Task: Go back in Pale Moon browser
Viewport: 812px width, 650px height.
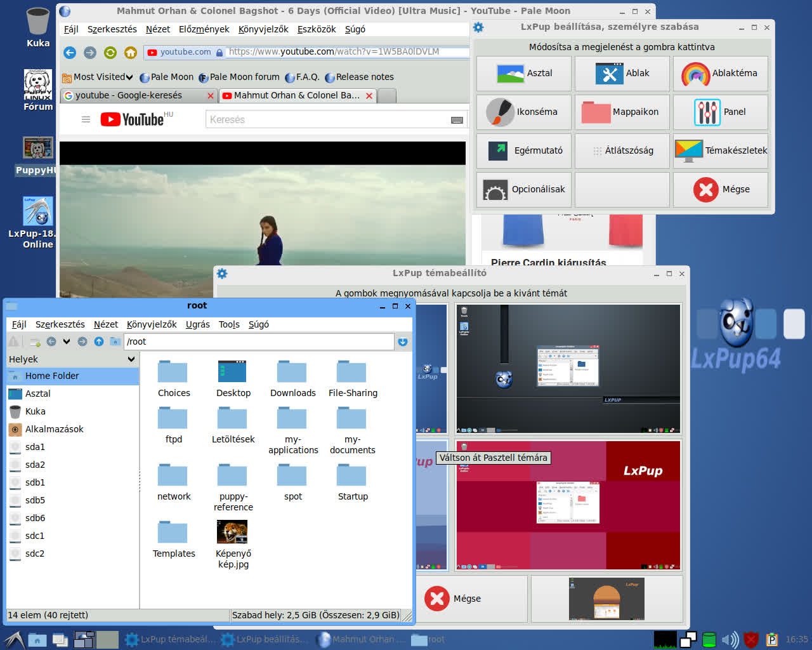Action: tap(70, 53)
